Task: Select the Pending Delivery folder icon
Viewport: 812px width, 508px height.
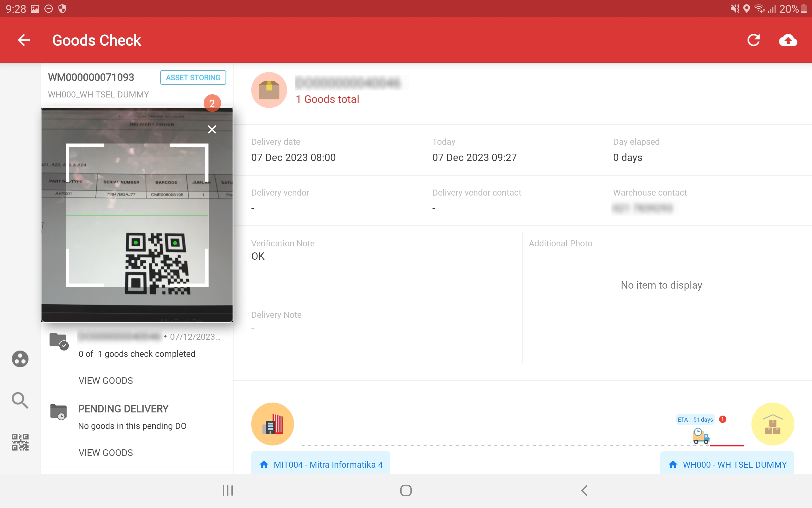Action: coord(59,412)
